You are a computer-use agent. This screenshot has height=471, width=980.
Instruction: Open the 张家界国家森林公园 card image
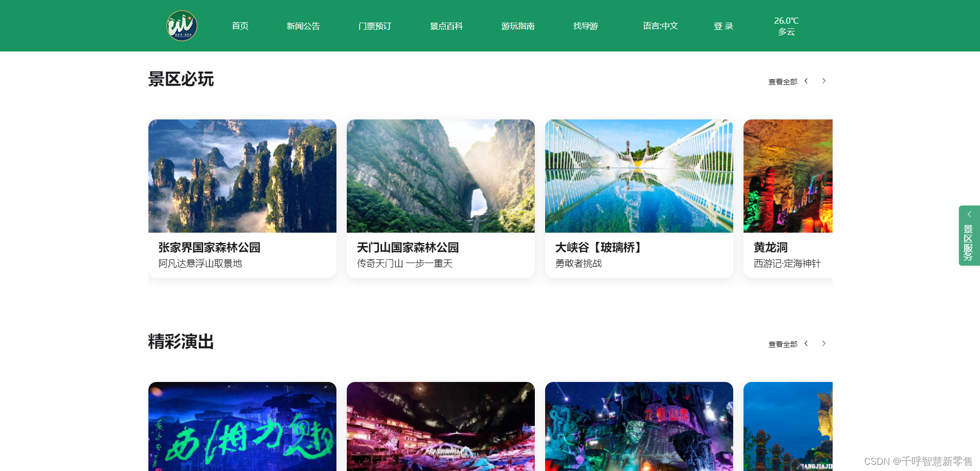242,176
